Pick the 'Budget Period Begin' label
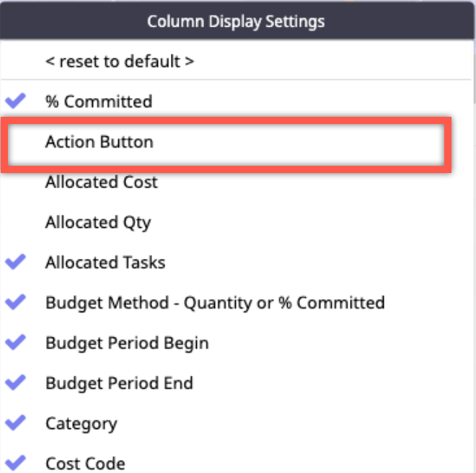Screen dimensions: 476x473 [x=127, y=343]
